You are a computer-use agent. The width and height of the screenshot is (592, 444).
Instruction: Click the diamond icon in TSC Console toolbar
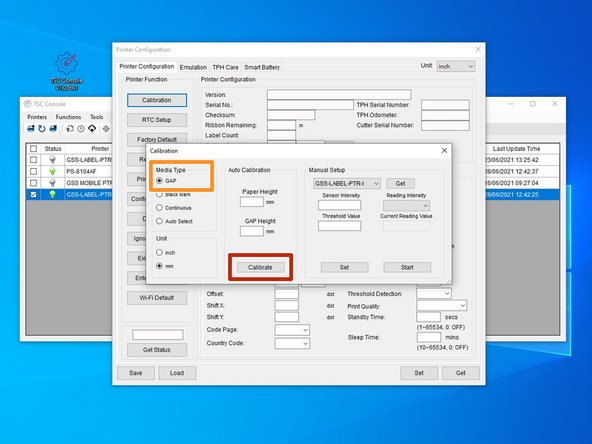tap(106, 129)
